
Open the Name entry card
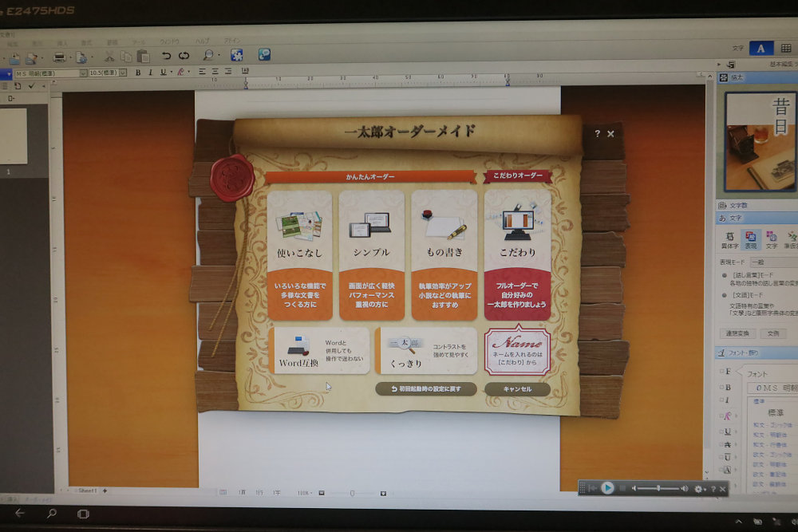click(x=517, y=351)
